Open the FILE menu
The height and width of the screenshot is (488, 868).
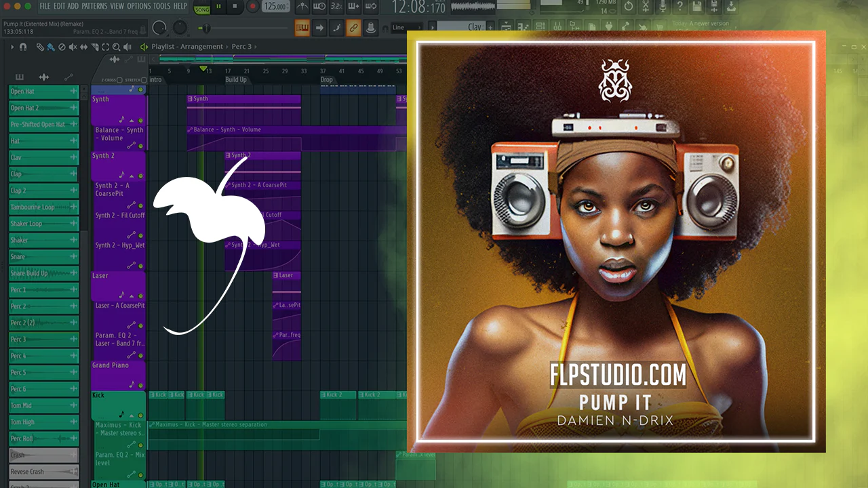point(45,6)
